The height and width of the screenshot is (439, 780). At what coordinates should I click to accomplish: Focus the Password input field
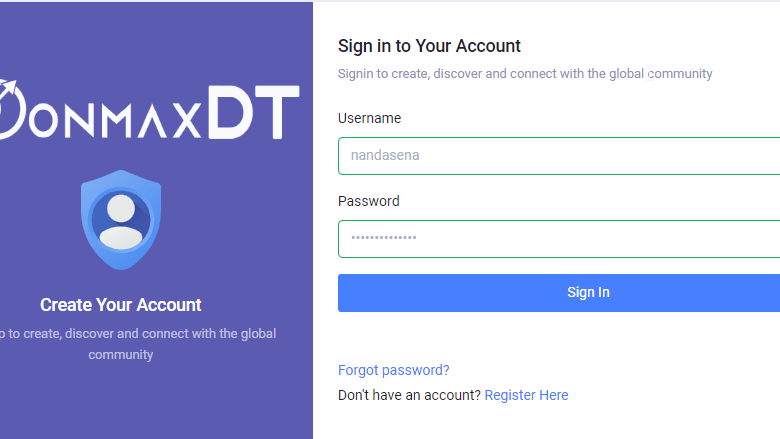click(559, 239)
